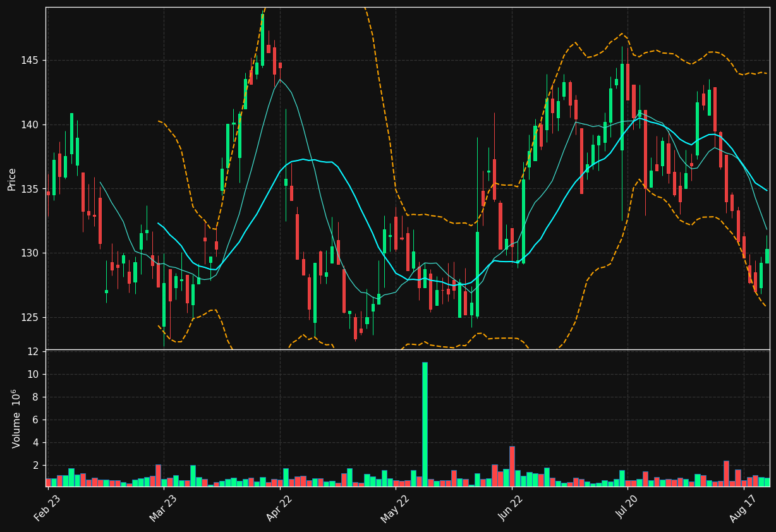The image size is (776, 532).
Task: Click the 125 price axis label
Action: pos(31,317)
